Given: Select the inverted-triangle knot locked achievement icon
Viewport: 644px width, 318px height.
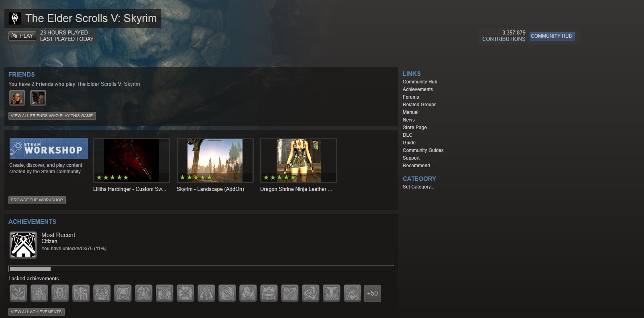Looking at the screenshot, I should (290, 293).
